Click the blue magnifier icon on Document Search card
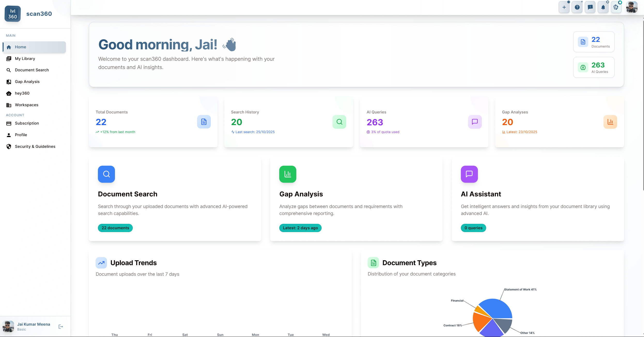 [106, 174]
